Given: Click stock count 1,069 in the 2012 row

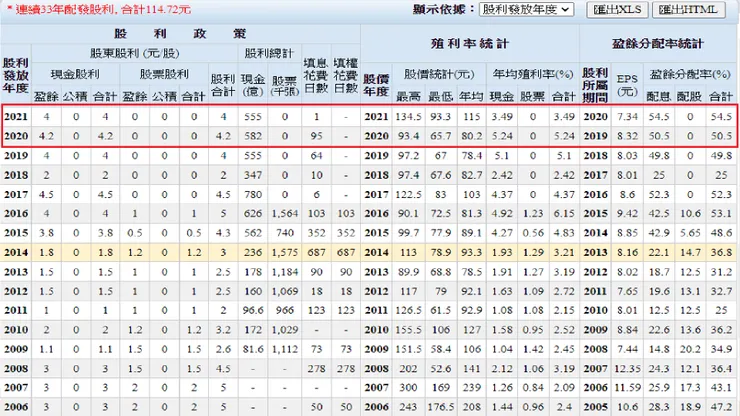Looking at the screenshot, I should (285, 291).
